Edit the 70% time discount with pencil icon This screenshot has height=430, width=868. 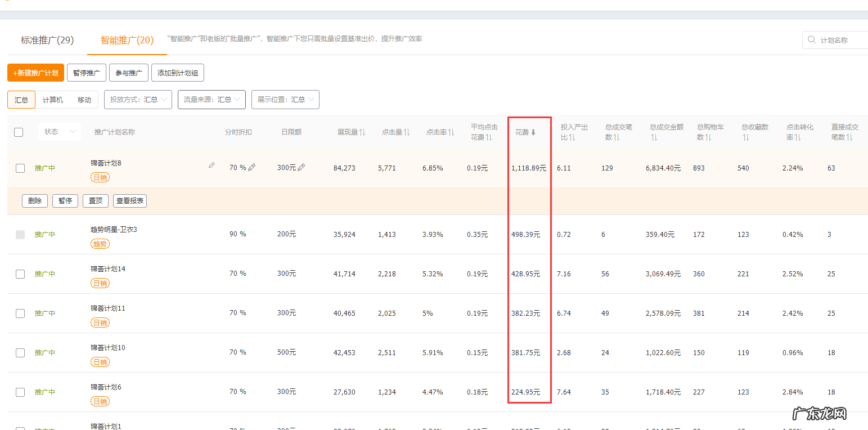click(251, 167)
